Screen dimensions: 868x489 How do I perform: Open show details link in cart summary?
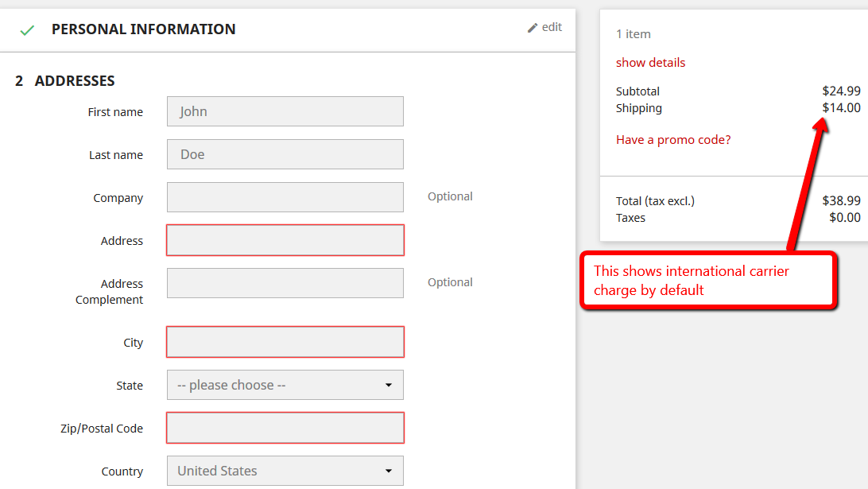(650, 63)
